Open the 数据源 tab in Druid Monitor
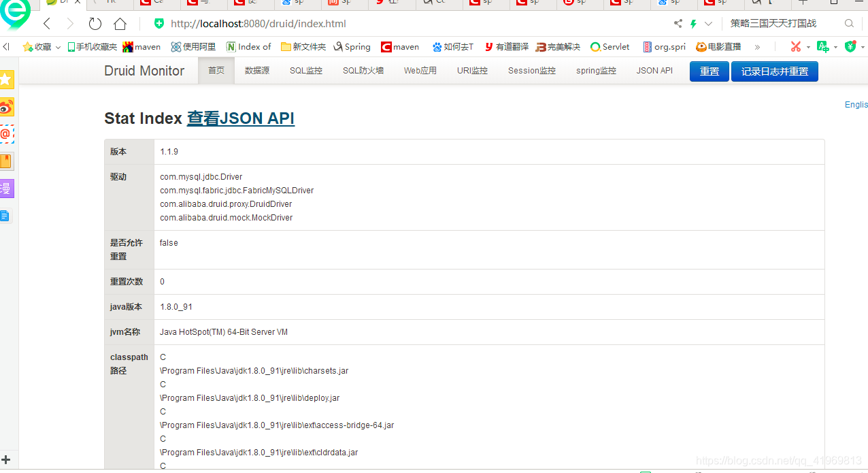 click(x=256, y=70)
